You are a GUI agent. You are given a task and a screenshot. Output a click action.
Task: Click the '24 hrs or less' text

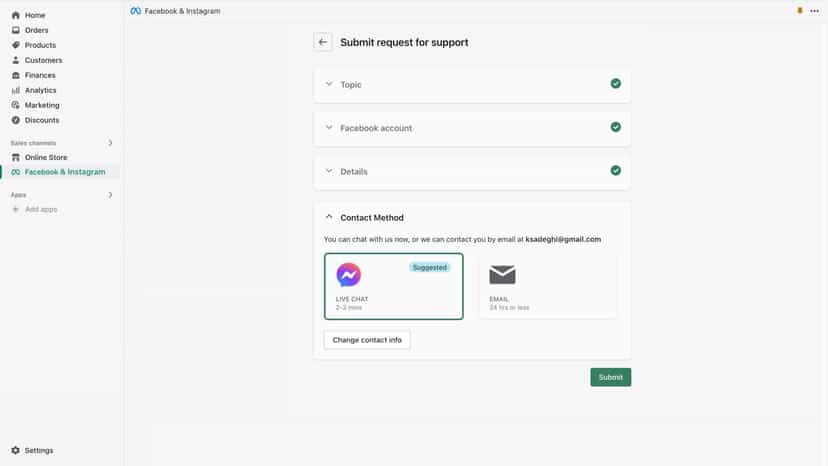[509, 307]
